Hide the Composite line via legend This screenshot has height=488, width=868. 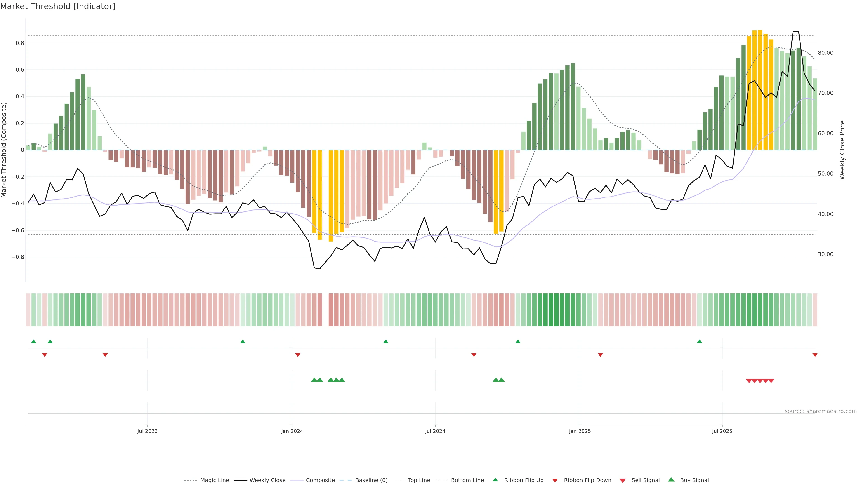click(320, 480)
